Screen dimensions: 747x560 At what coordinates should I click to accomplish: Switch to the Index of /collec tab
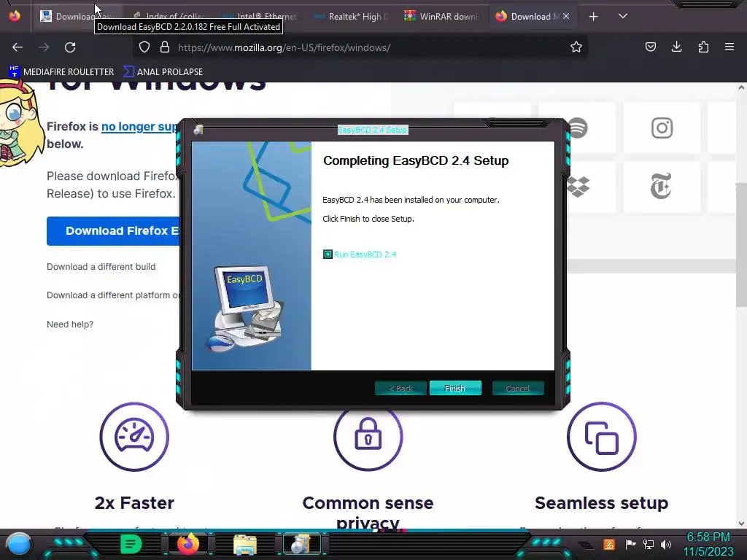168,16
